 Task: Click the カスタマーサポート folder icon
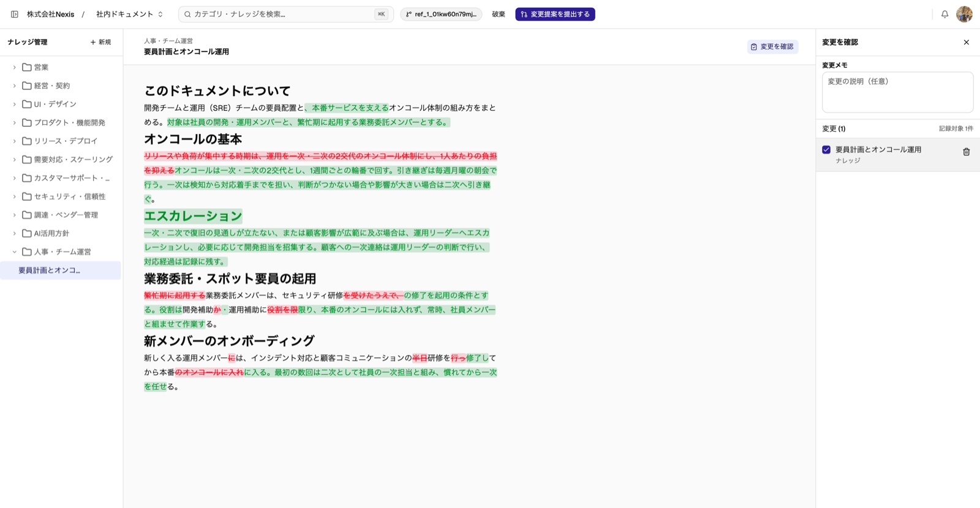tap(27, 178)
